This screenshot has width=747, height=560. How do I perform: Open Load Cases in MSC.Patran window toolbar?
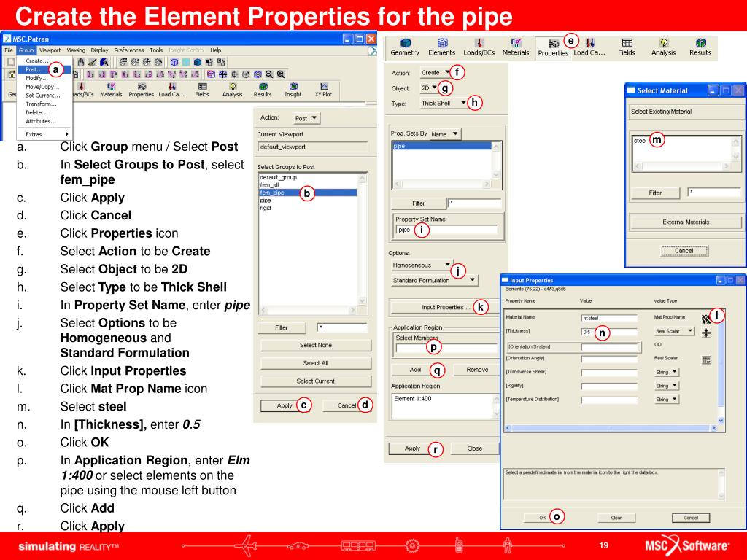[x=171, y=90]
